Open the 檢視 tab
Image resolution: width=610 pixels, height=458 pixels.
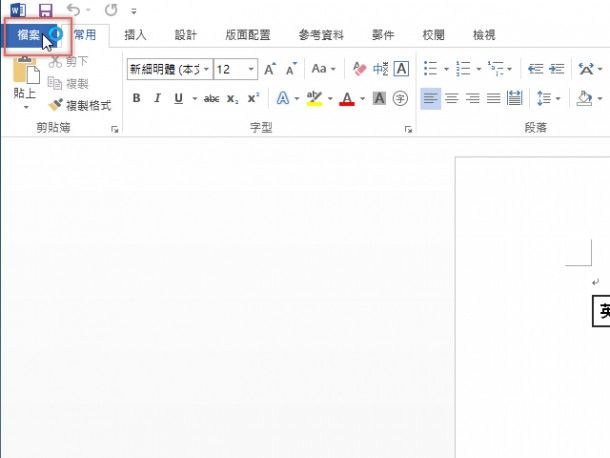[484, 35]
